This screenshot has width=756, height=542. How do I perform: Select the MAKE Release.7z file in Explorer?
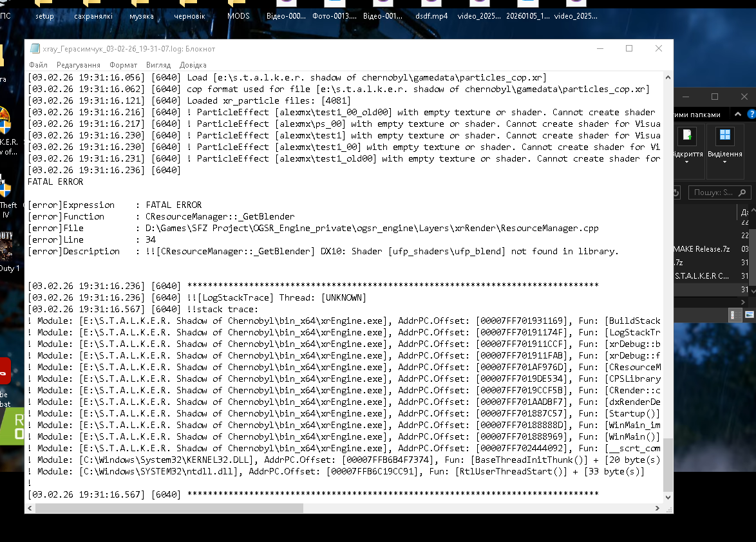[701, 249]
